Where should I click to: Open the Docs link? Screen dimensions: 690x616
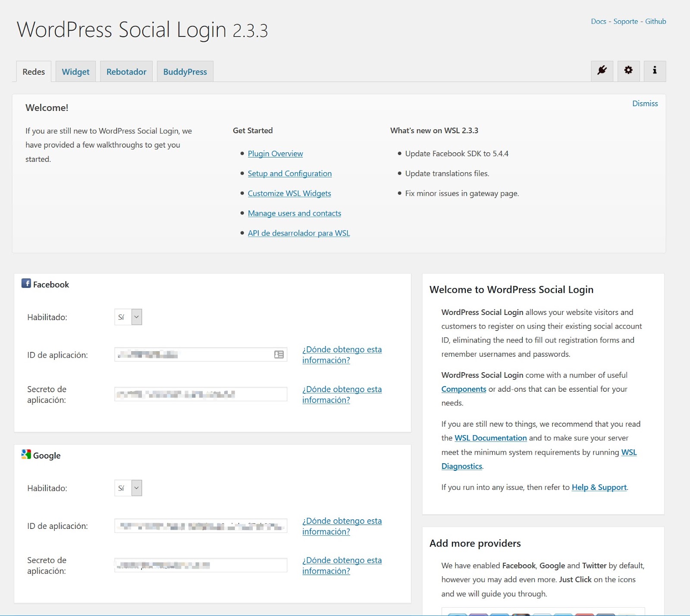click(599, 21)
